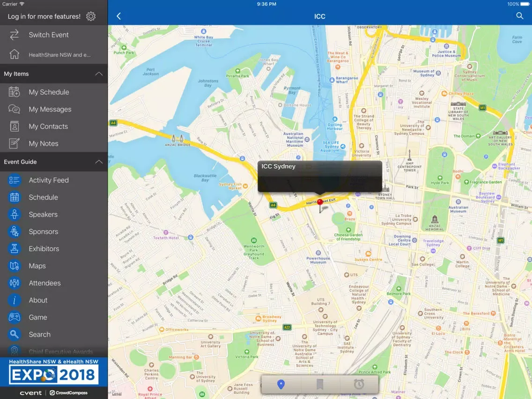
Task: Tap the SEA LIFE Sydney Aquarium marker
Action: (343, 146)
